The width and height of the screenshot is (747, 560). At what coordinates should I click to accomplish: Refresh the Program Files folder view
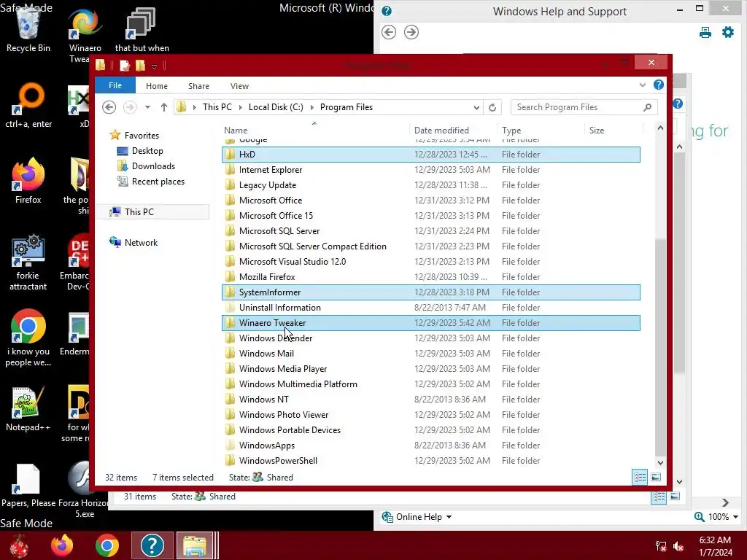coord(492,108)
